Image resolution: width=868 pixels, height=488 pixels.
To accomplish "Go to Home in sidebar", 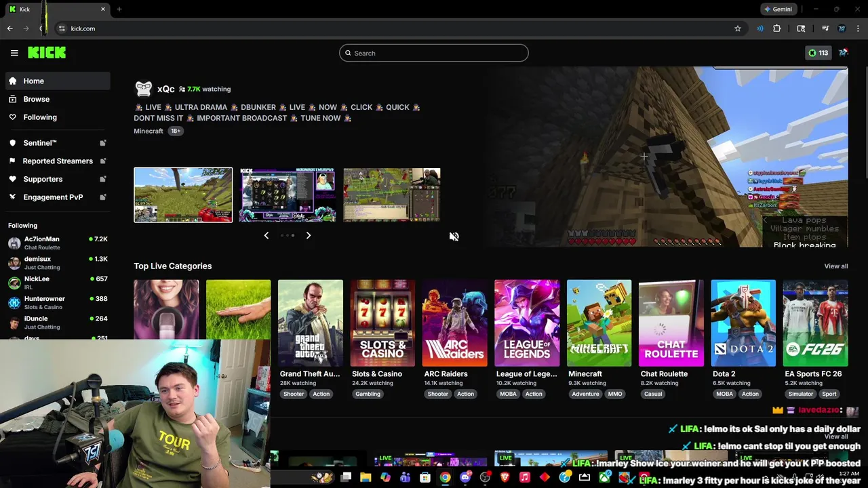I will (58, 81).
